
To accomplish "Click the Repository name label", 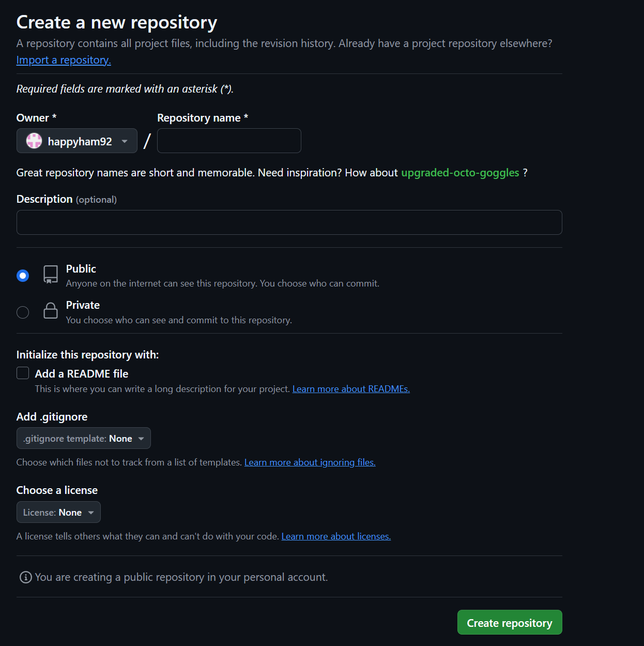I will 203,118.
